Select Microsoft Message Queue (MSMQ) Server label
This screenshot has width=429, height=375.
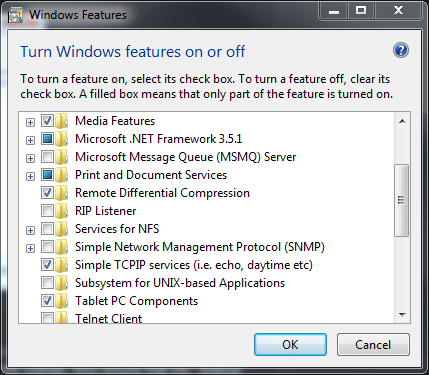coord(186,157)
